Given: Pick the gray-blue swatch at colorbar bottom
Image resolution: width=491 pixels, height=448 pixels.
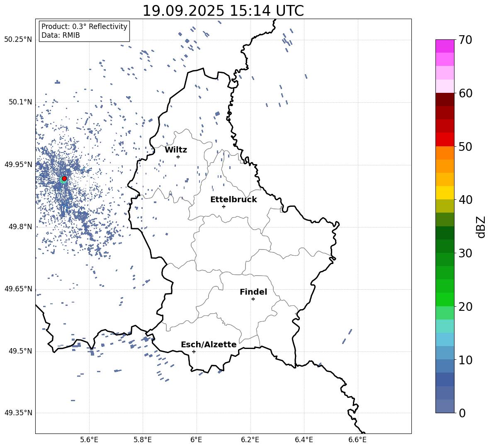Looking at the screenshot, I should pos(445,406).
